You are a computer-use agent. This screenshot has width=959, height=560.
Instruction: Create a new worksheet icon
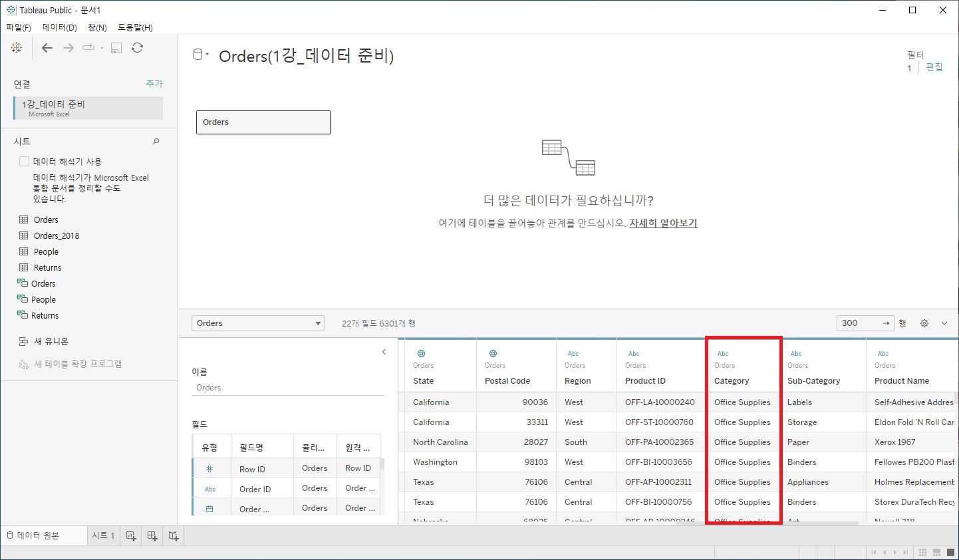click(x=131, y=535)
